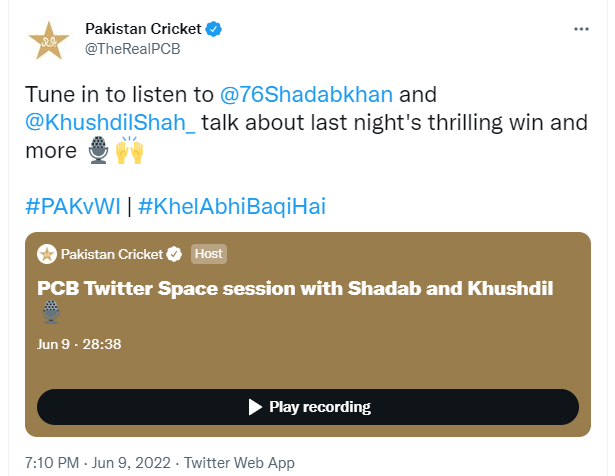This screenshot has height=476, width=615.
Task: Click the Pakistan Cricket display name
Action: pos(144,30)
